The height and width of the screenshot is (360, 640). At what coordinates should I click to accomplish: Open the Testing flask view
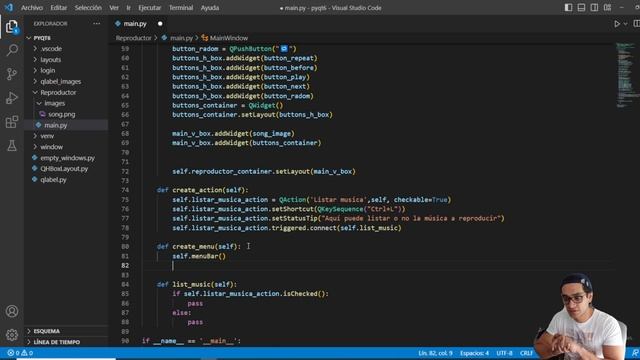point(12,145)
